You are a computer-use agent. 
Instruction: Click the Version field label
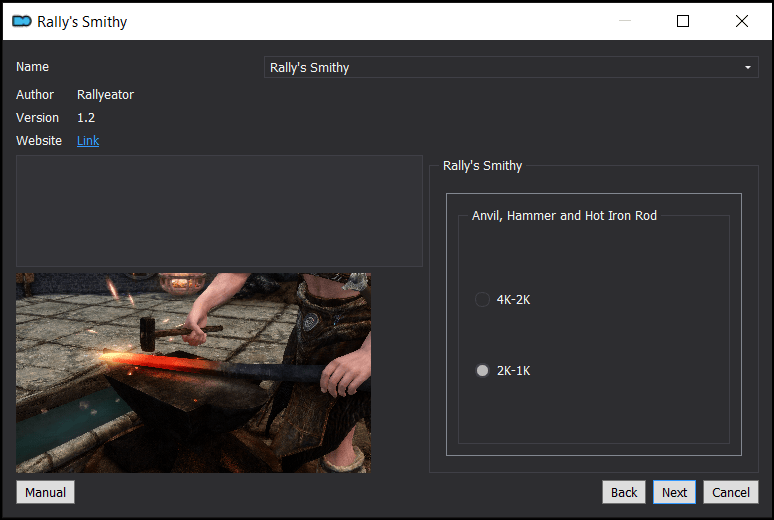point(37,118)
